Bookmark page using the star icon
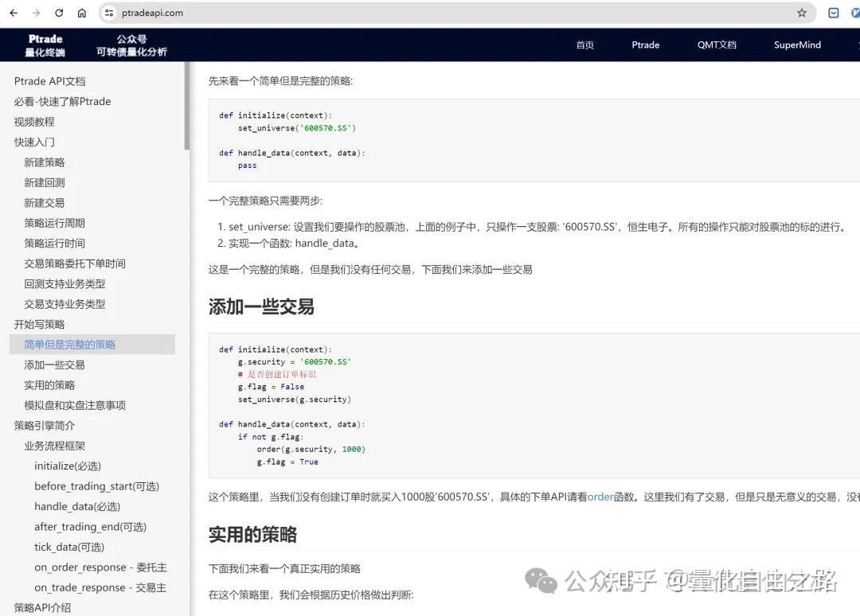Screen dimensions: 860x616 (x=802, y=13)
